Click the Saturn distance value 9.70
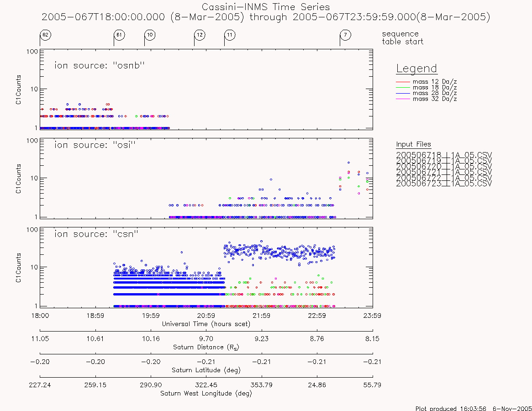Image resolution: width=532 pixels, height=411 pixels. [x=206, y=339]
